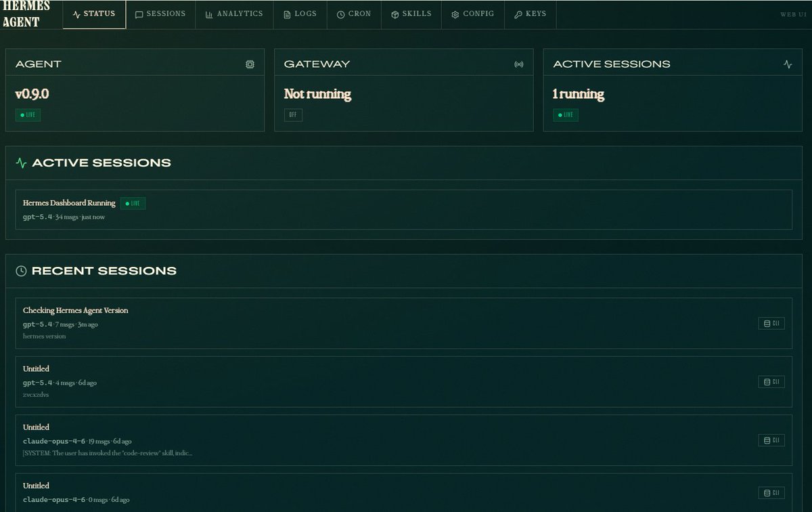
Task: Click the LIVE badge under v0.9.0
Action: tap(28, 115)
